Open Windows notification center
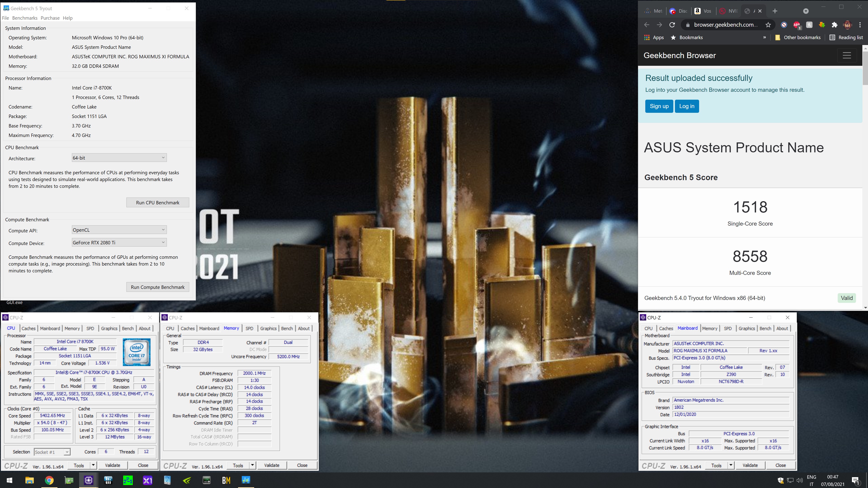This screenshot has width=868, height=488. 855,480
